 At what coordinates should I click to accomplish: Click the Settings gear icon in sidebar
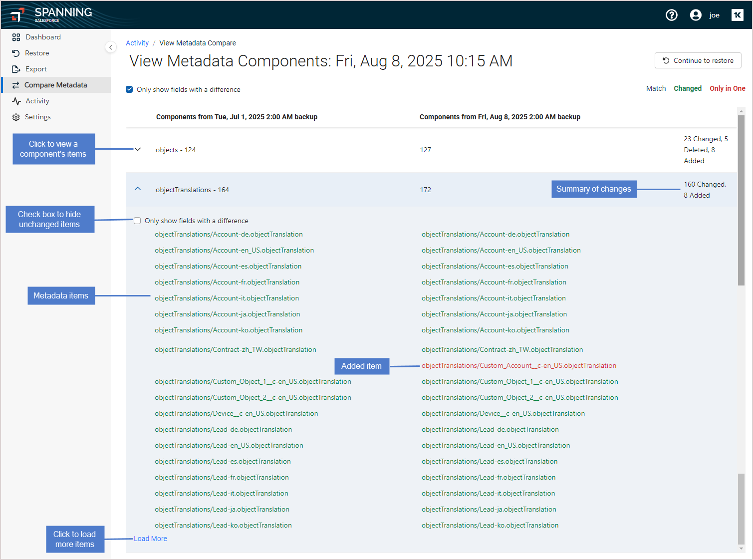16,117
